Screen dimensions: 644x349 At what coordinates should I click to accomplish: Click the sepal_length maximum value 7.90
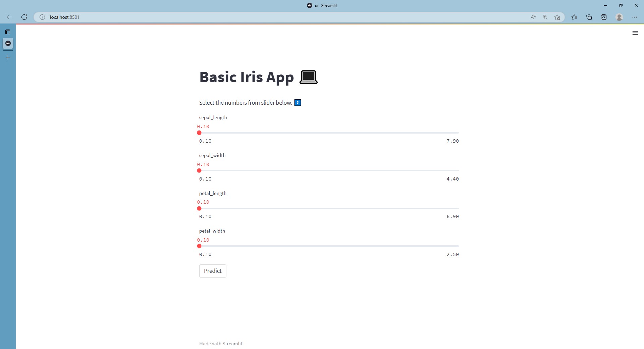452,141
